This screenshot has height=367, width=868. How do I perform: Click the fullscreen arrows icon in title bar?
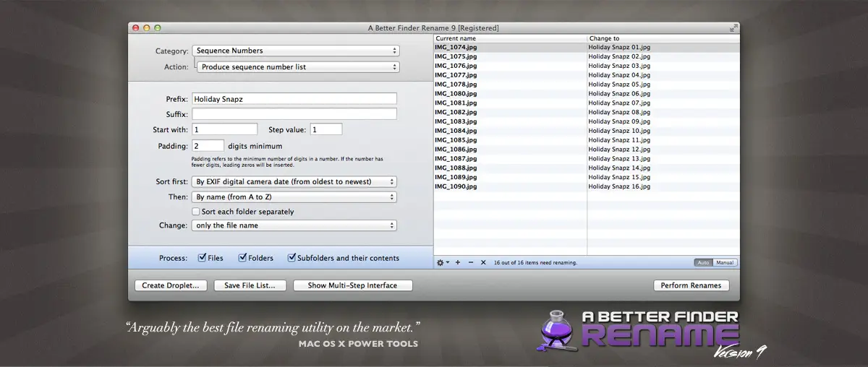(x=733, y=27)
